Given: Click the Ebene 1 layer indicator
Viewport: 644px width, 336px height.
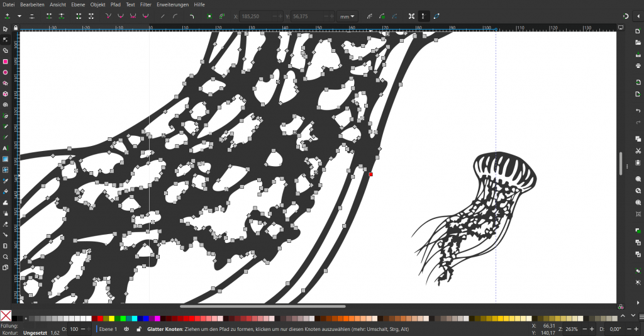Looking at the screenshot, I should click(x=108, y=329).
